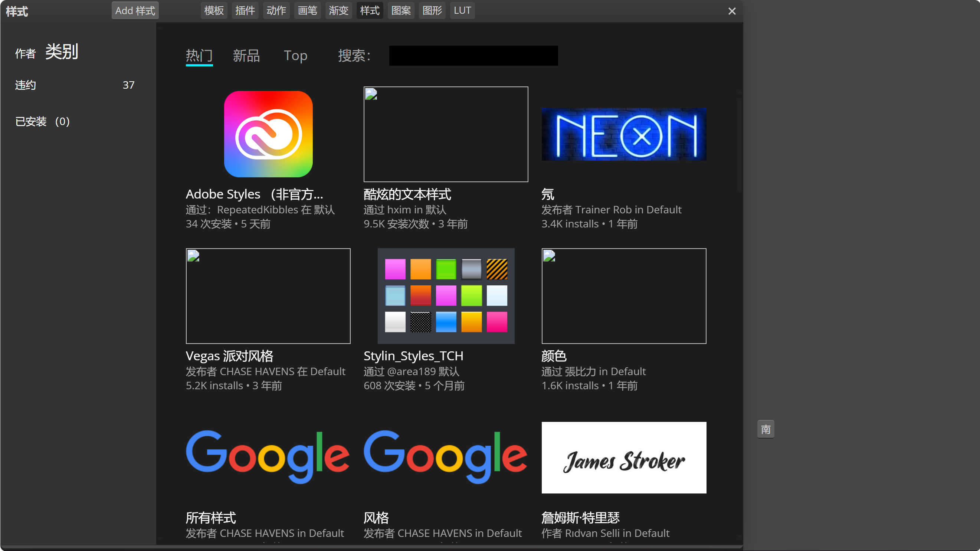Screen dimensions: 980x551
Task: Switch to browsing by 作者
Action: [x=25, y=53]
